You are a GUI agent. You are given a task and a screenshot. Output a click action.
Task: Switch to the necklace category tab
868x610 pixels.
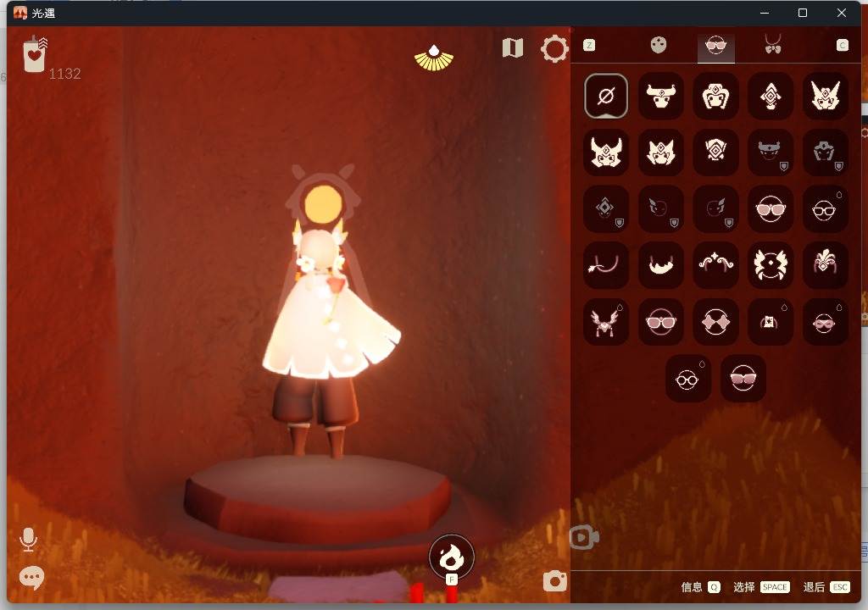click(773, 44)
